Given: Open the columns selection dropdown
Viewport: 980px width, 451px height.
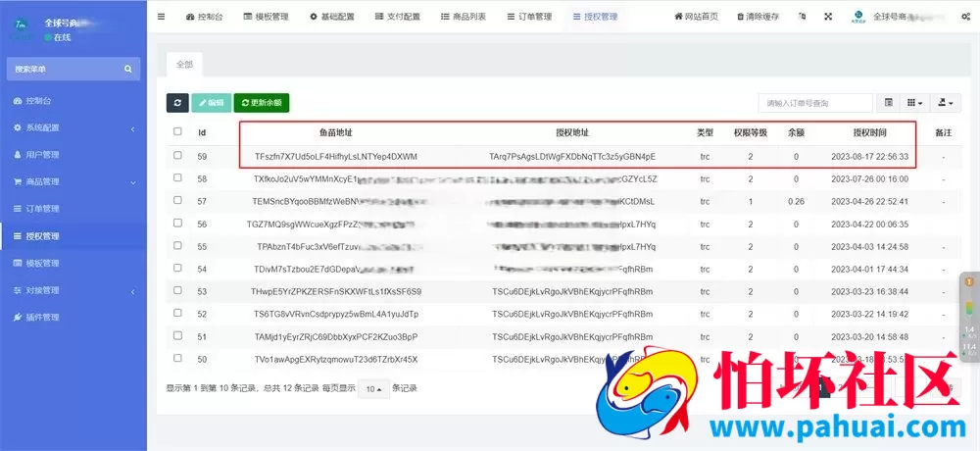Looking at the screenshot, I should [x=915, y=103].
